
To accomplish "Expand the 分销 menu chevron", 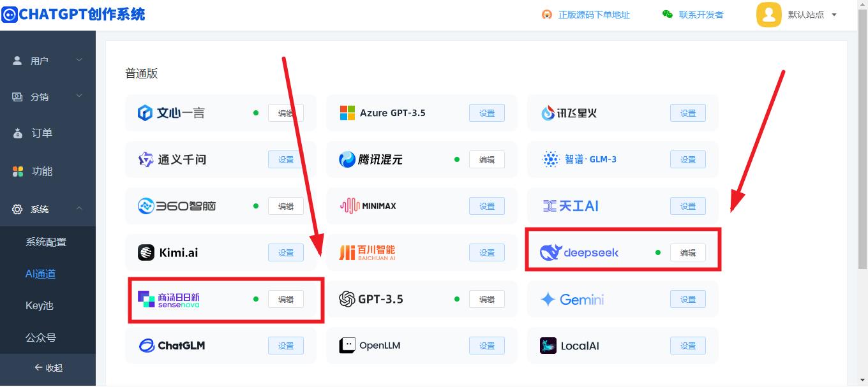I will pyautogui.click(x=79, y=96).
